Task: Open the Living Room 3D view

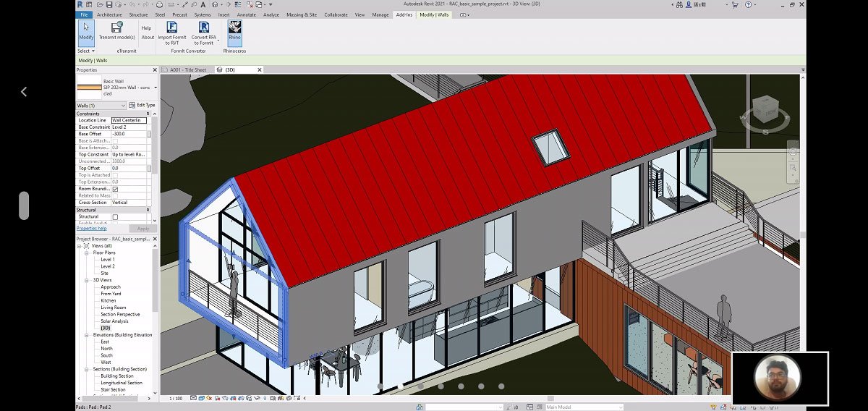Action: (x=113, y=308)
